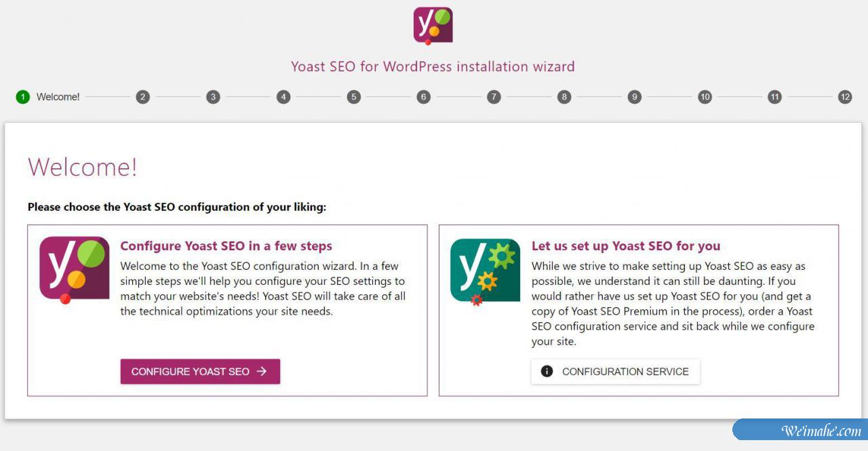Open the Configuration Service option
Viewport: 868px width, 451px height.
tap(615, 371)
